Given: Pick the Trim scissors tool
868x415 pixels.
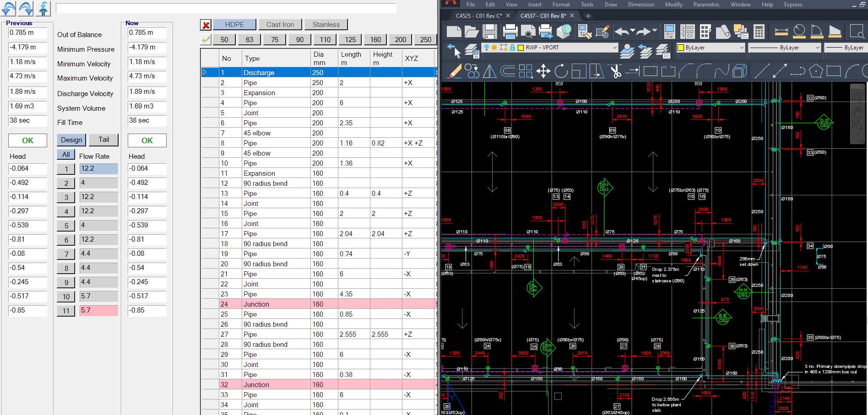Looking at the screenshot, I should (615, 71).
